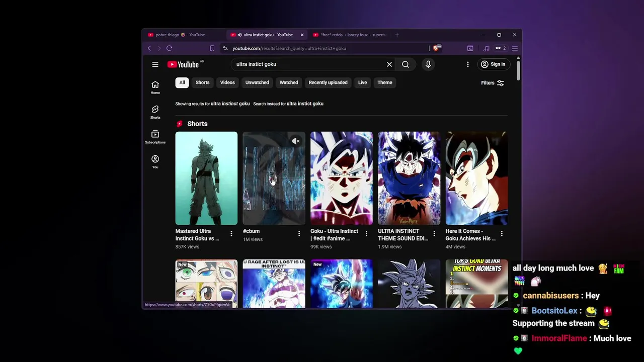Screen dimensions: 644x362
Task: Open Home in the YouTube sidebar
Action: 155,87
